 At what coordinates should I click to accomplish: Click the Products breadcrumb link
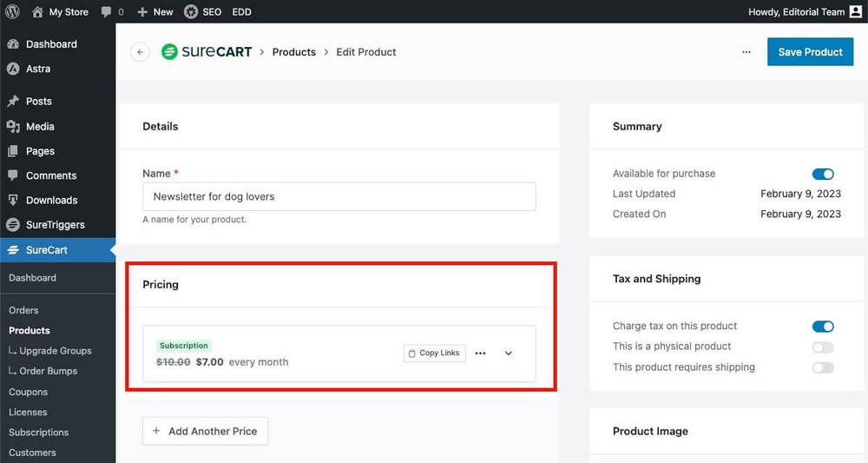(x=294, y=52)
